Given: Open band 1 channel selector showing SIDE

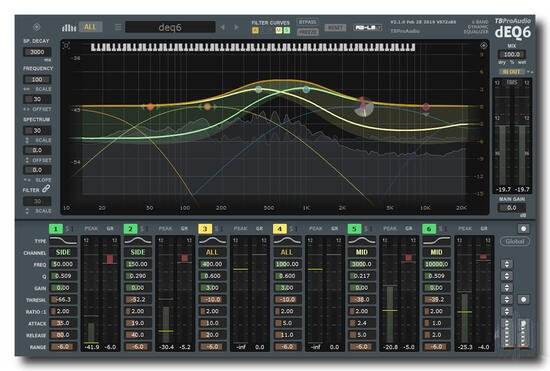Looking at the screenshot, I should click(63, 252).
